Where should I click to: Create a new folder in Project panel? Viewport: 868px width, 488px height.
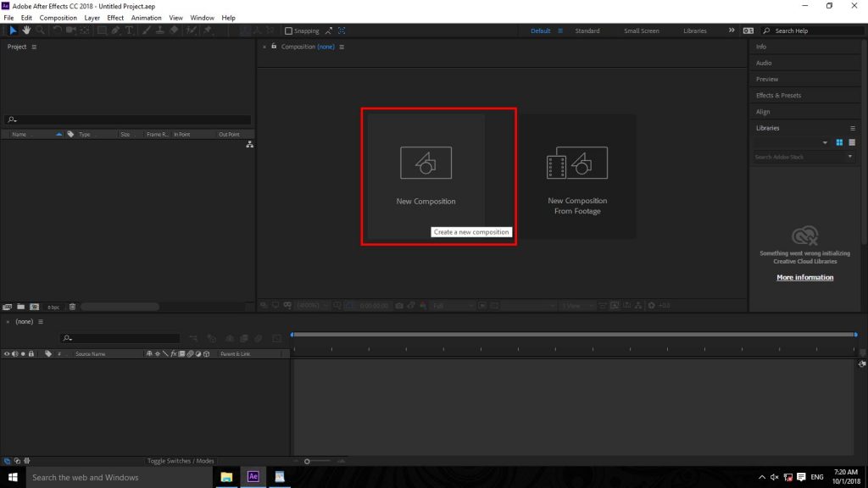[20, 307]
